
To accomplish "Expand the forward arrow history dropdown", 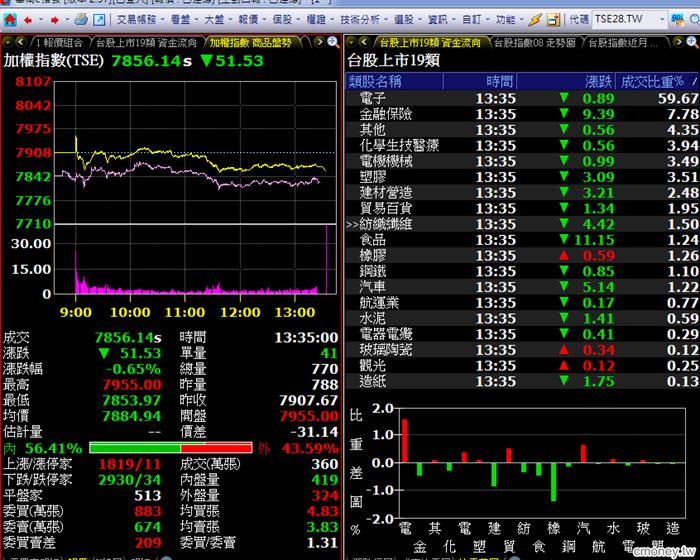I will [67, 20].
